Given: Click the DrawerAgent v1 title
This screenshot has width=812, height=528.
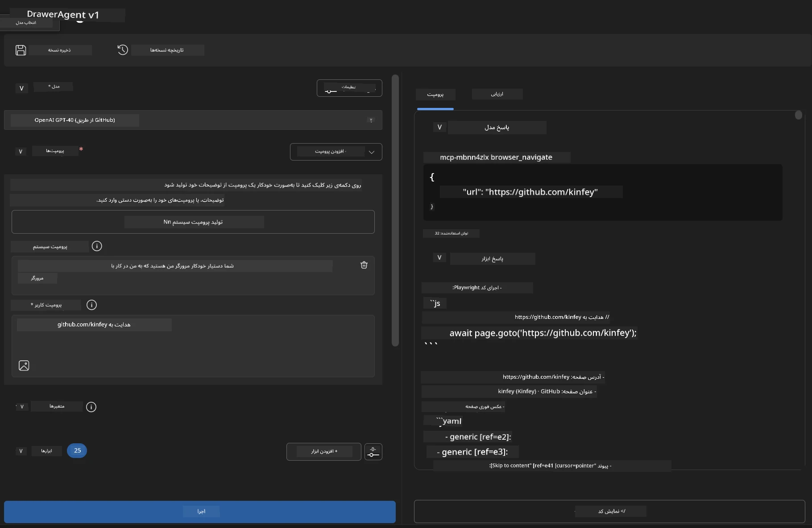Looking at the screenshot, I should (63, 15).
